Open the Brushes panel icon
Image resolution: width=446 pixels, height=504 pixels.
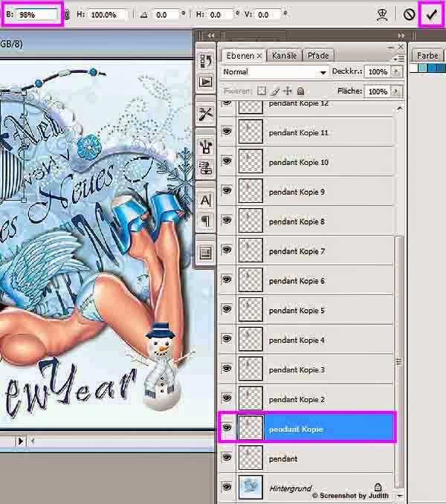click(206, 146)
